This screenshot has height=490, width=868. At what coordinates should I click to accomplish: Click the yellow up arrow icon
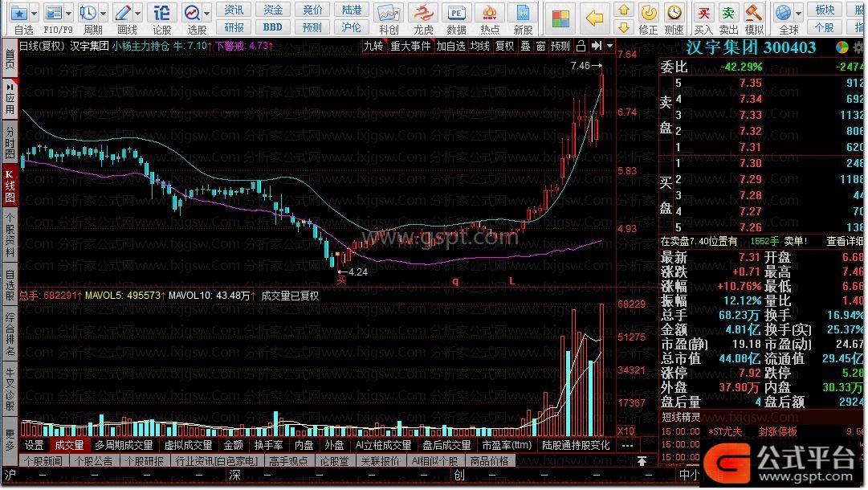[x=624, y=10]
